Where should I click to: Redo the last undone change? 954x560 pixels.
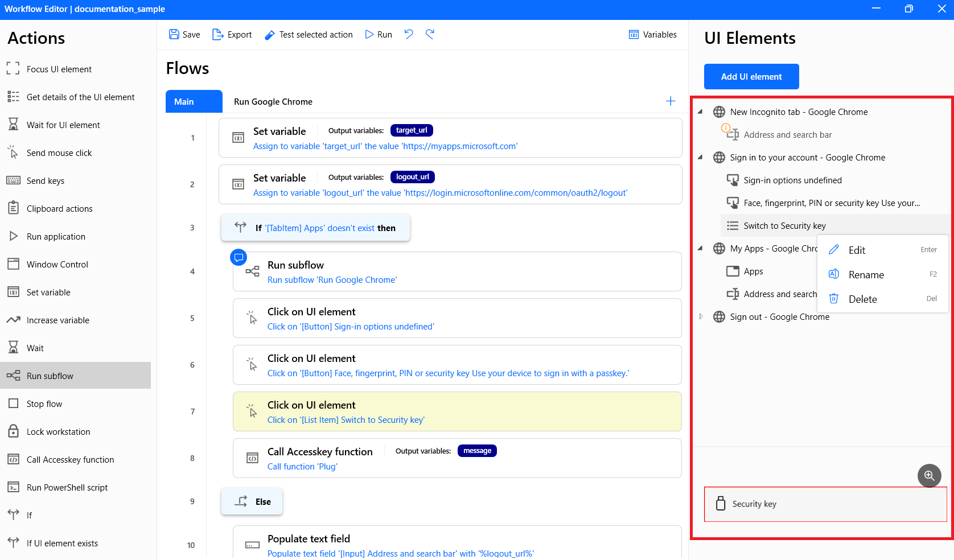click(430, 34)
